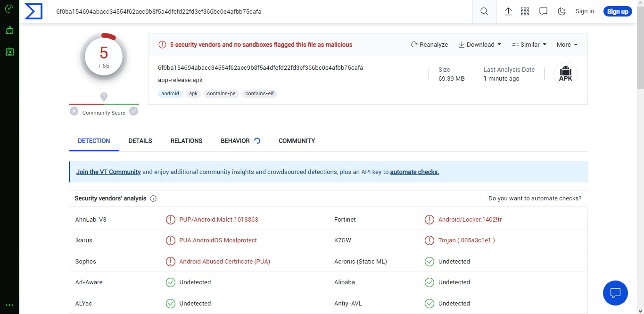Open the blue chat bubble button
The width and height of the screenshot is (644, 314).
tap(615, 293)
